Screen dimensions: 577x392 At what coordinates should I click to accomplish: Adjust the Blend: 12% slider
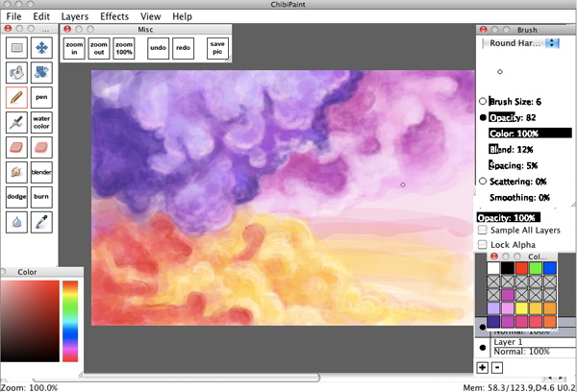[530, 149]
